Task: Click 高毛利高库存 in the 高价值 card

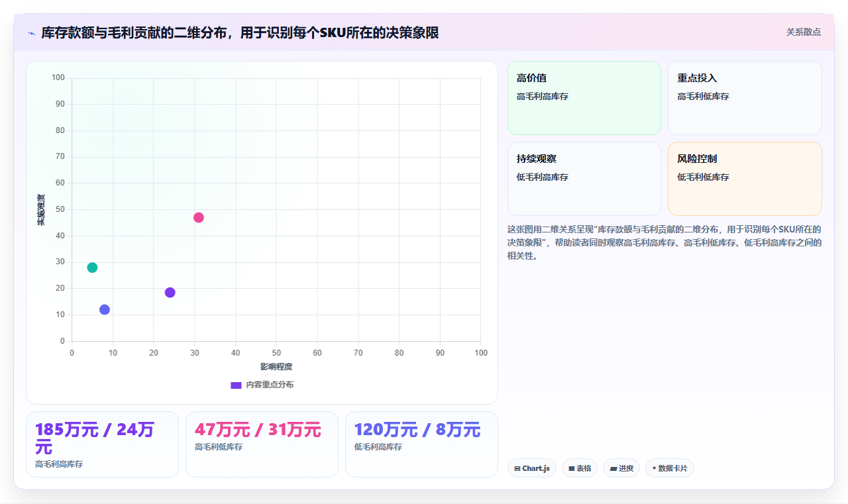Action: pyautogui.click(x=543, y=96)
